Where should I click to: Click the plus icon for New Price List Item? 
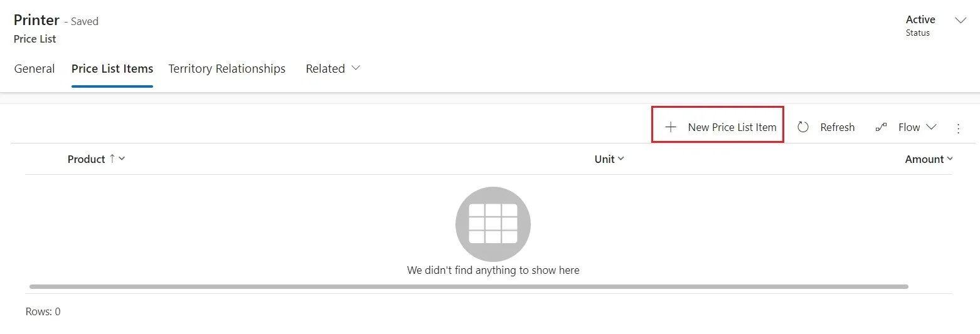point(671,127)
